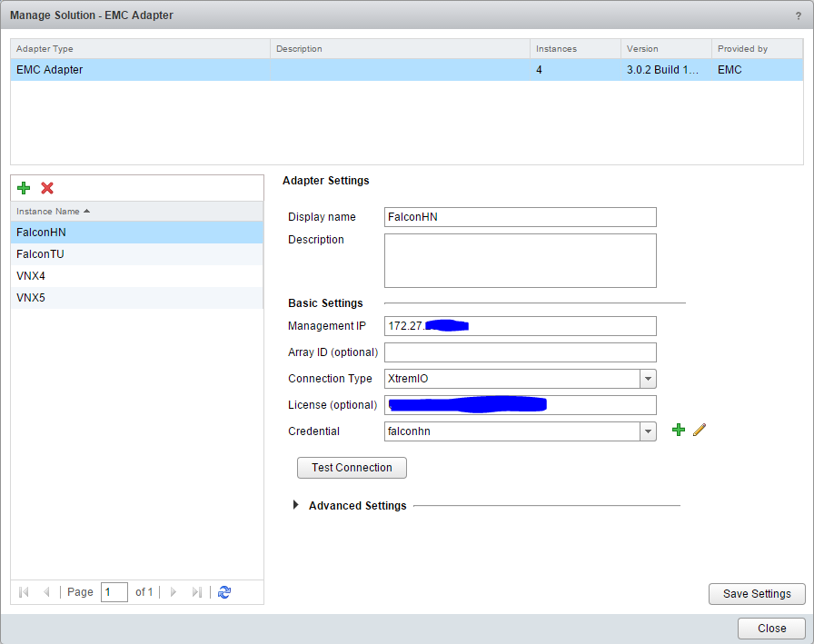Select the FalconTU instance

click(x=41, y=254)
